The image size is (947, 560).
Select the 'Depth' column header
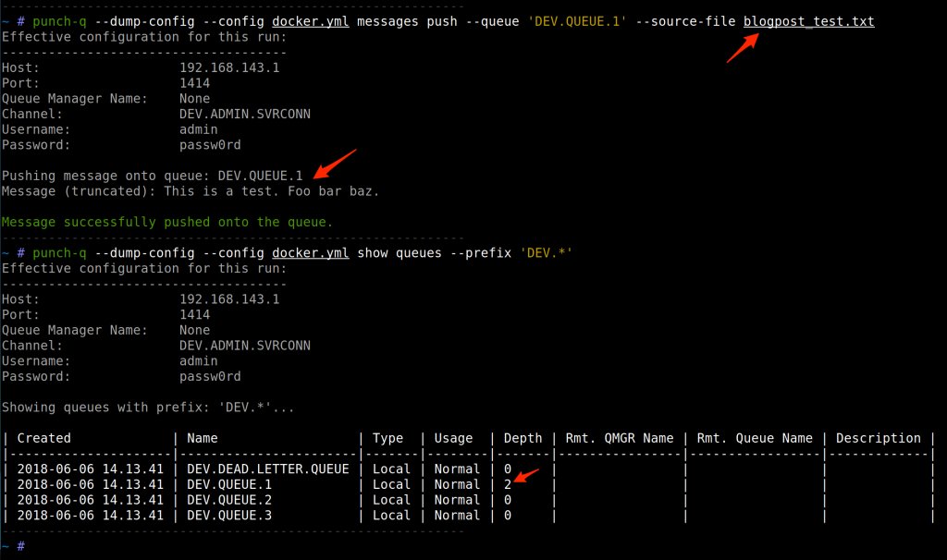pos(523,438)
